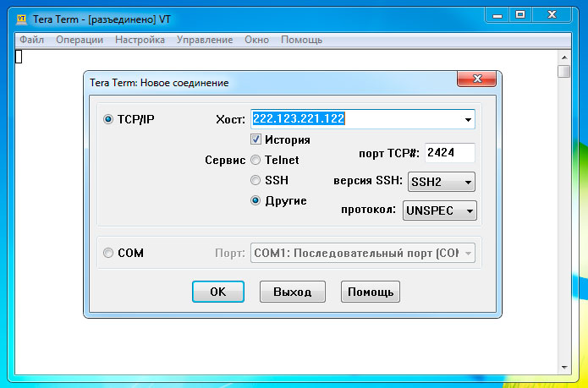Screen dimensions: 588x388
Task: Select the COM connection radio button
Action: pyautogui.click(x=108, y=253)
